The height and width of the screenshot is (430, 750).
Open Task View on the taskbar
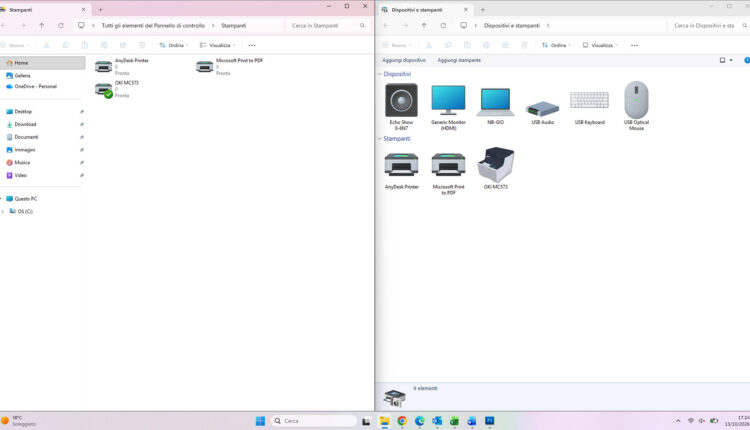366,421
